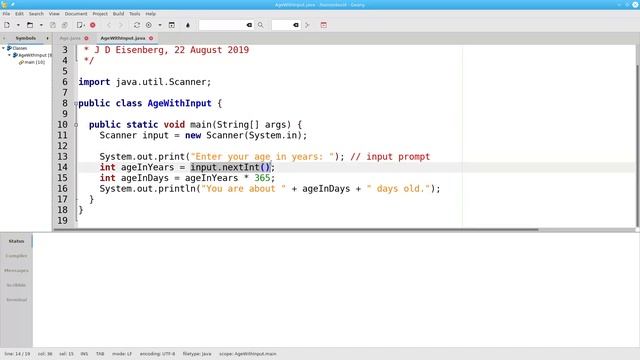Open the View menu
Screen dimensions: 640x360
(54, 13)
